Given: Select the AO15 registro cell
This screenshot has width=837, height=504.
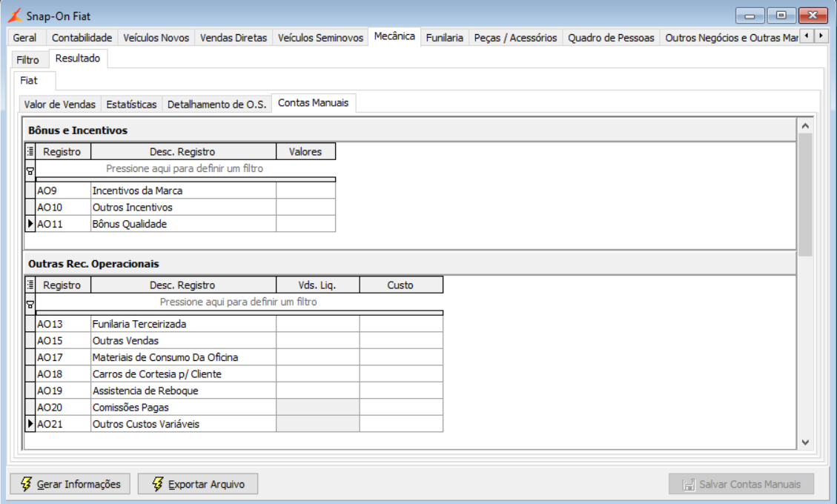Looking at the screenshot, I should (x=63, y=341).
